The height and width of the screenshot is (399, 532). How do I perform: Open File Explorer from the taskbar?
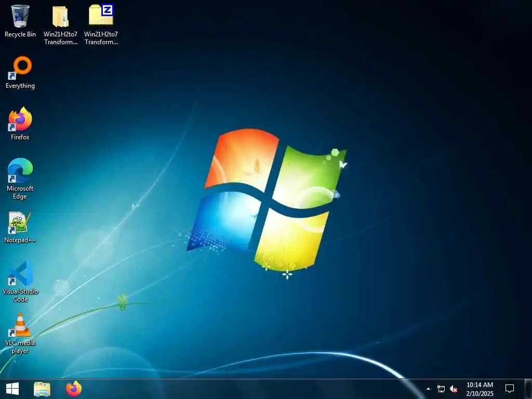(42, 389)
